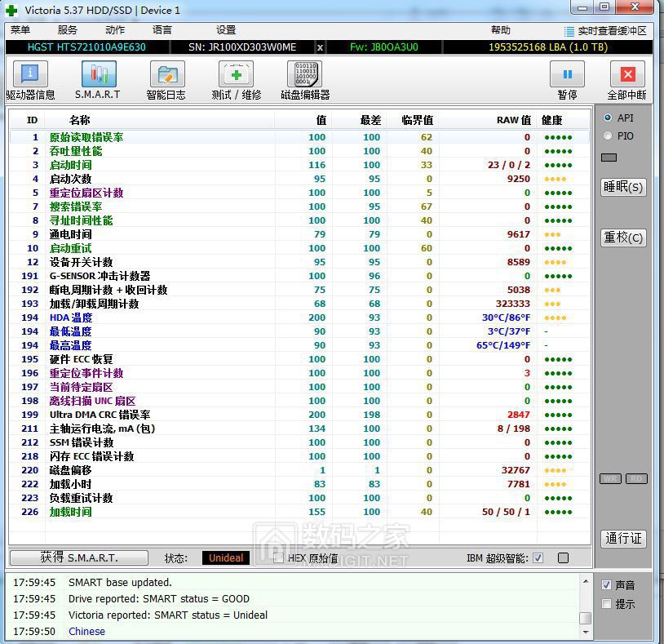Select the 重定位事件计数 row
Viewport: 664px width, 644px height.
[299, 373]
